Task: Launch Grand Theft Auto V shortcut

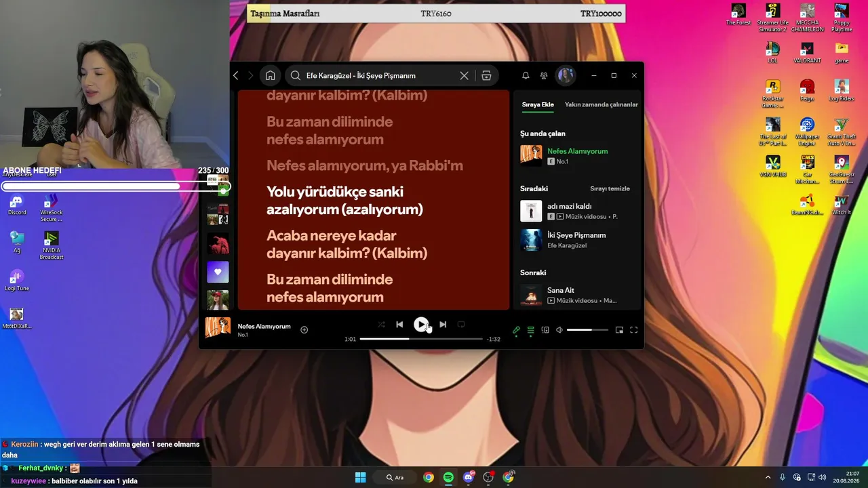Action: tap(842, 132)
